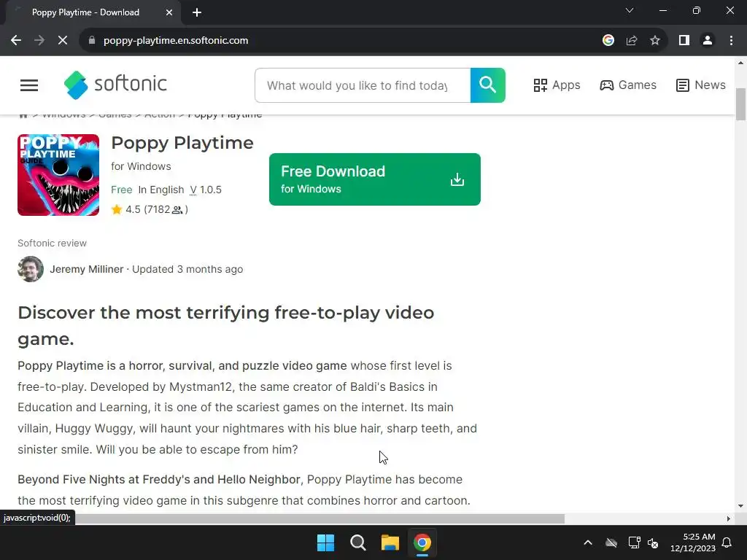Select the Poppy Playtime - Download tab
747x560 pixels.
point(86,12)
